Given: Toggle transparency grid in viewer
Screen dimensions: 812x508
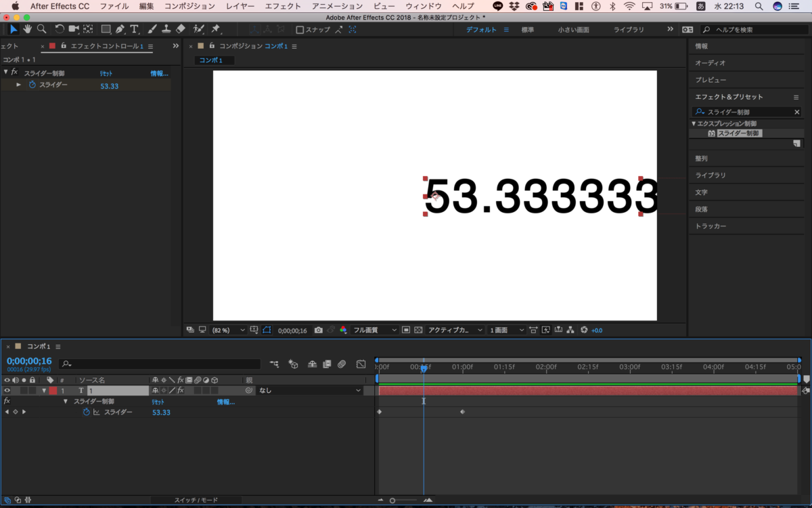Looking at the screenshot, I should [418, 330].
